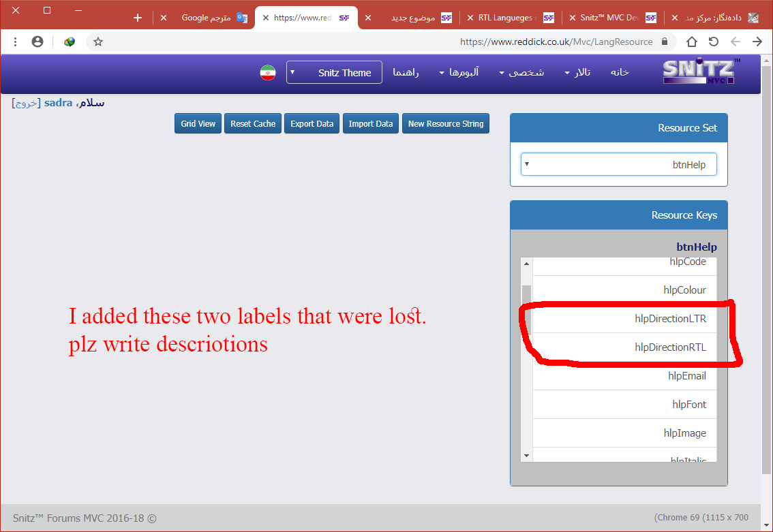Reload the page with the refresh icon

(x=713, y=42)
